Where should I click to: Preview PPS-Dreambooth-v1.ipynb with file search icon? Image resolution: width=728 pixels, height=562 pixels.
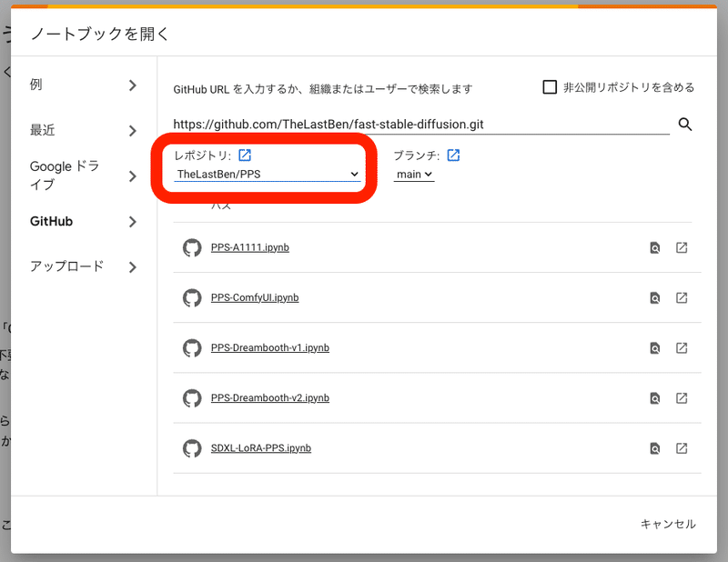click(654, 348)
